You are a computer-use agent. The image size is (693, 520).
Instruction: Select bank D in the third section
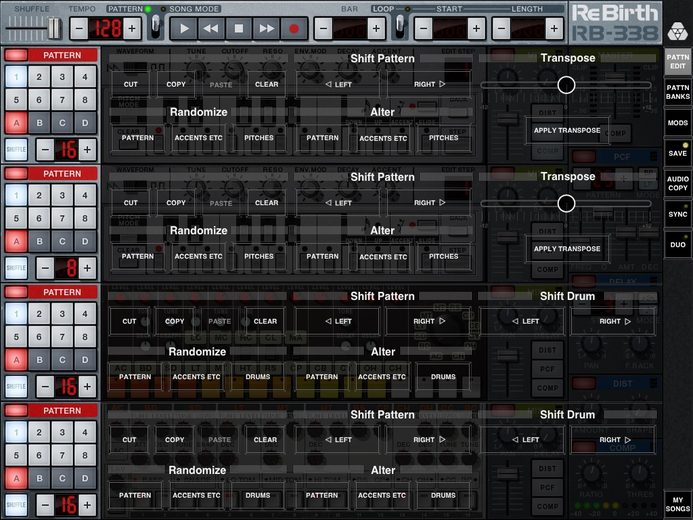click(x=85, y=360)
